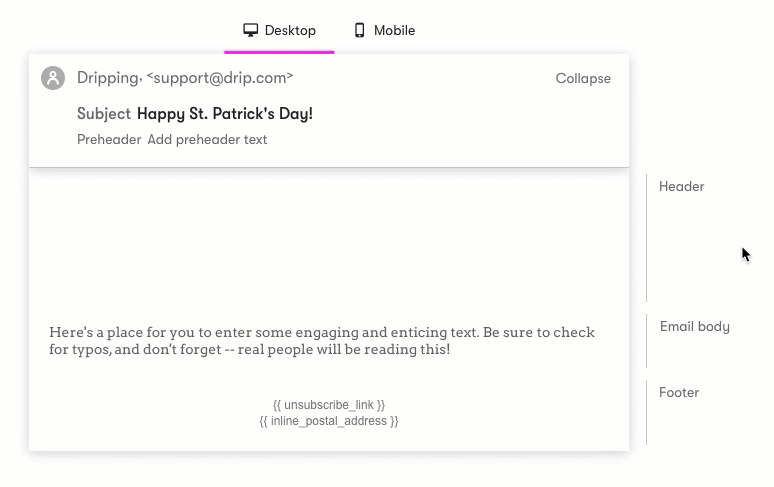
Task: Click the Subject label
Action: pyautogui.click(x=104, y=114)
